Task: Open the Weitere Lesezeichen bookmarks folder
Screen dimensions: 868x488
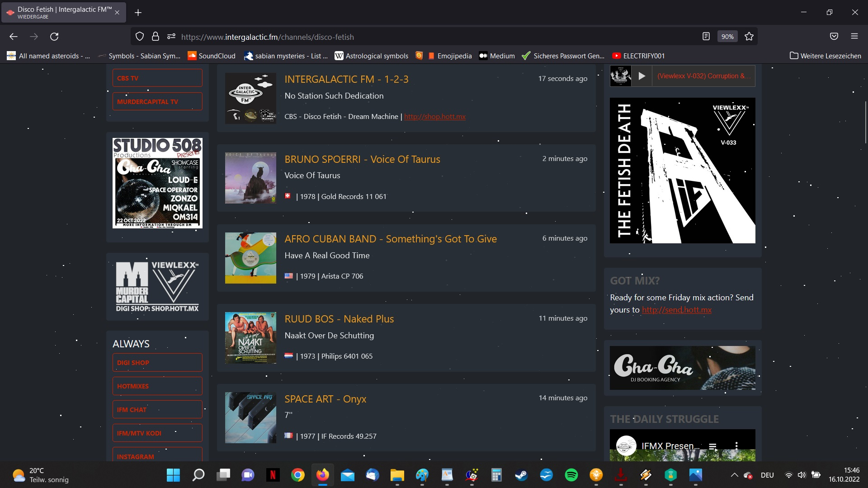Action: pyautogui.click(x=825, y=56)
